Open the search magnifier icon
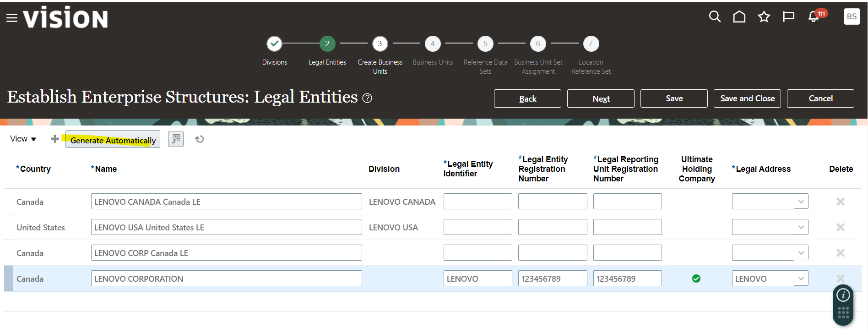Image resolution: width=868 pixels, height=333 pixels. tap(715, 17)
